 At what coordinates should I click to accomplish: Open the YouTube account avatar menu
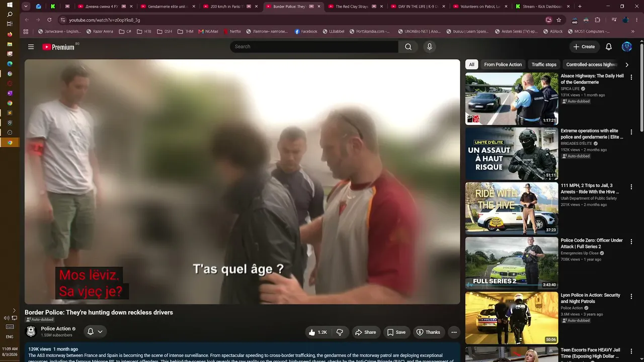click(x=627, y=47)
